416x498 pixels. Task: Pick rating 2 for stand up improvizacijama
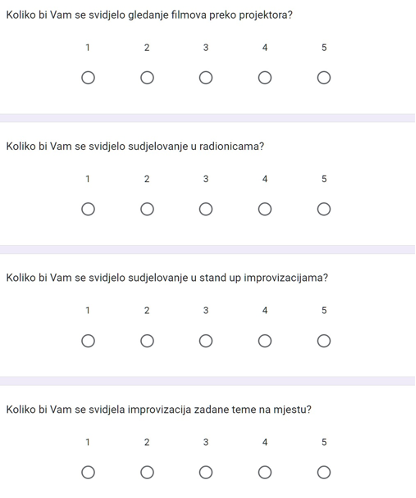click(147, 341)
